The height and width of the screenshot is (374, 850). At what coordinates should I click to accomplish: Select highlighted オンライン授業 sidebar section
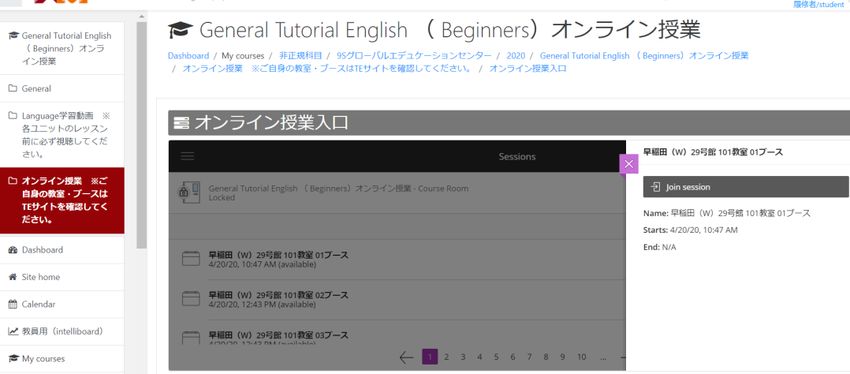(62, 201)
